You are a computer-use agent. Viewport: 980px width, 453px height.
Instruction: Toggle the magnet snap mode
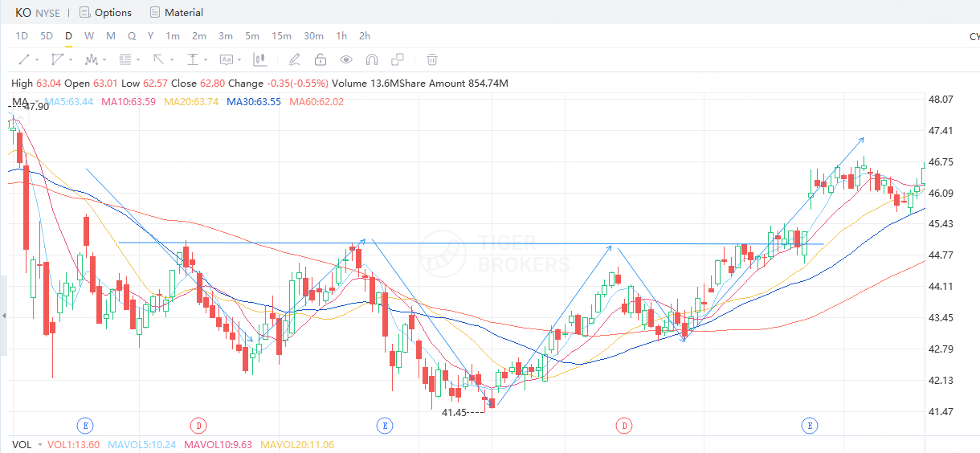coord(371,59)
